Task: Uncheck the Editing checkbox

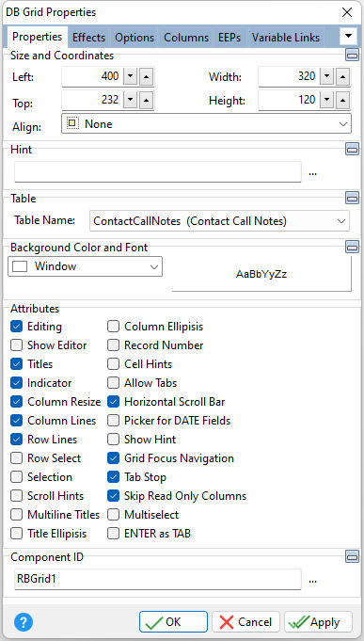Action: click(16, 327)
